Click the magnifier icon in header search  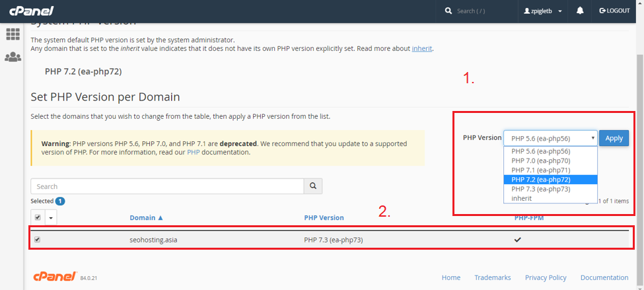click(x=448, y=11)
